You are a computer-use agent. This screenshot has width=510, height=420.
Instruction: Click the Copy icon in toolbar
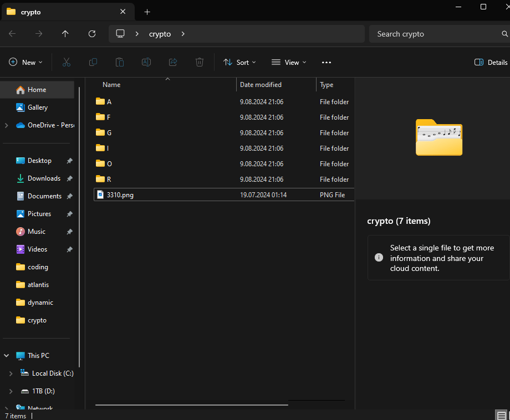pos(93,63)
